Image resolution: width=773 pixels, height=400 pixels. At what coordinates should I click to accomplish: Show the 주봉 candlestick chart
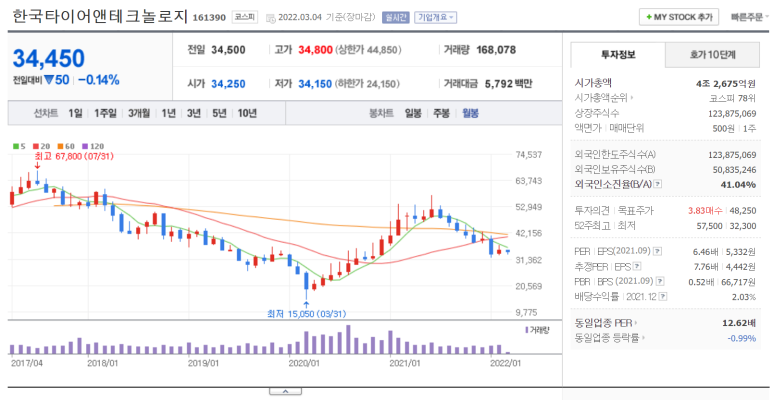point(441,113)
